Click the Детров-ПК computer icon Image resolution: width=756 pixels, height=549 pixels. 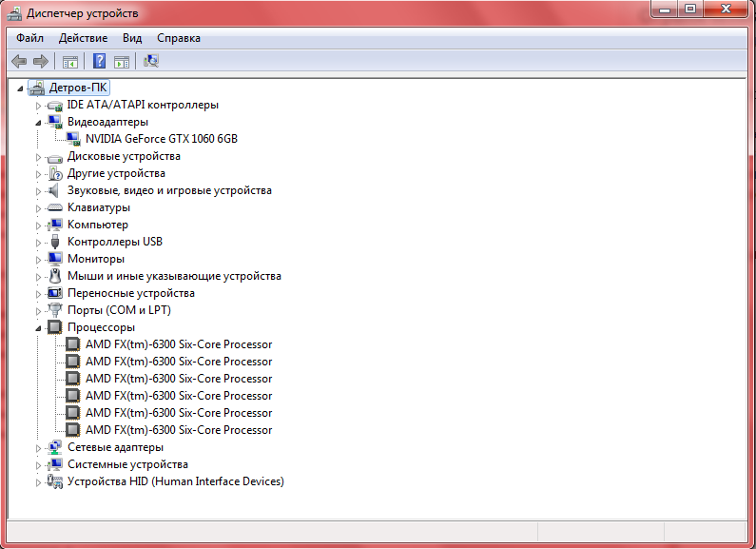coord(37,88)
